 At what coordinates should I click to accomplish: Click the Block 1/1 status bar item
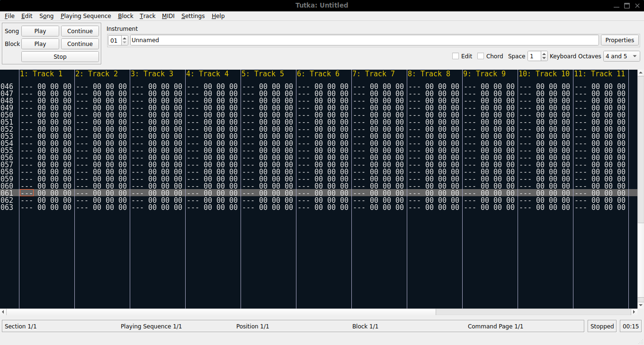click(365, 326)
